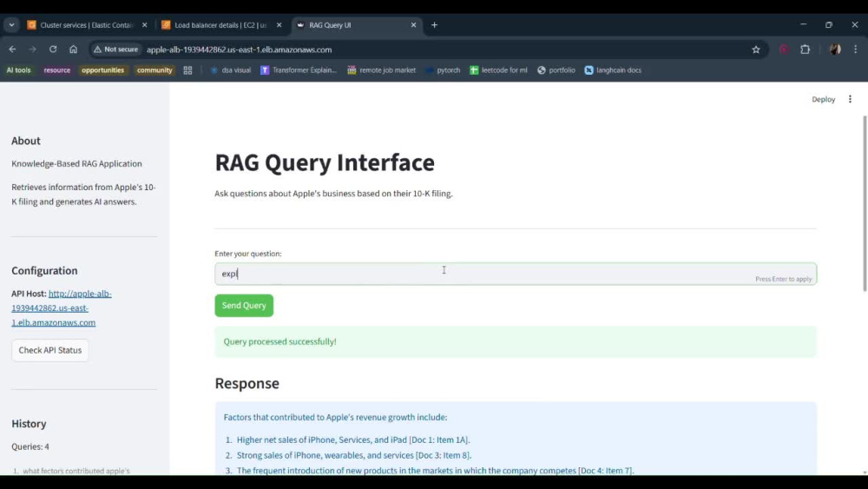Open the remote job market bookmark
Viewport: 868px width, 489px height.
(381, 70)
